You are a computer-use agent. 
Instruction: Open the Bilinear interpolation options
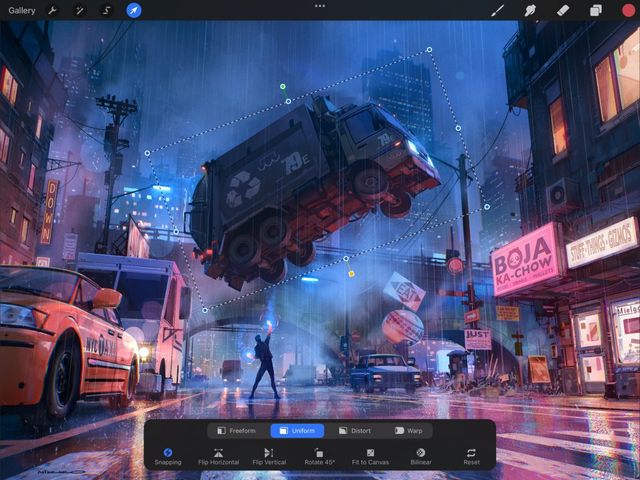pos(421,457)
